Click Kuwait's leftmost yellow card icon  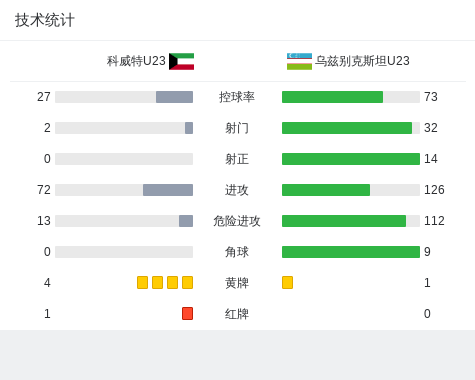142,282
